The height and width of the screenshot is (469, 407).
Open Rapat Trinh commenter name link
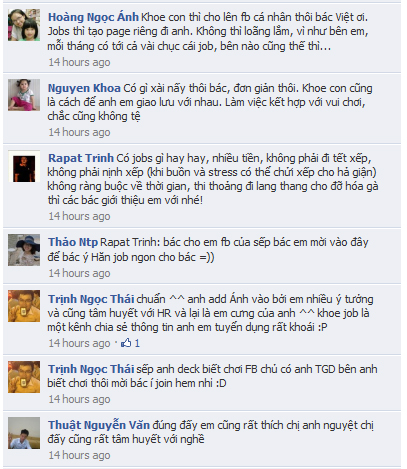pos(81,158)
